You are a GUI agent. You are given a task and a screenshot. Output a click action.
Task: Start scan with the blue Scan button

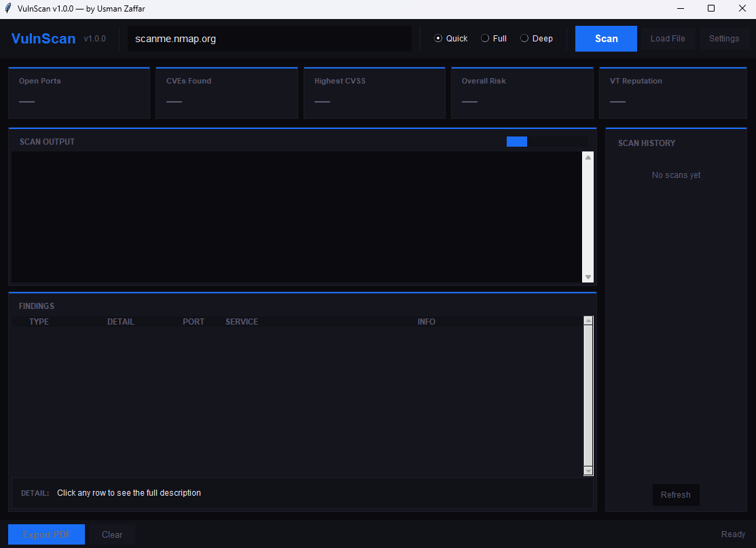[606, 39]
